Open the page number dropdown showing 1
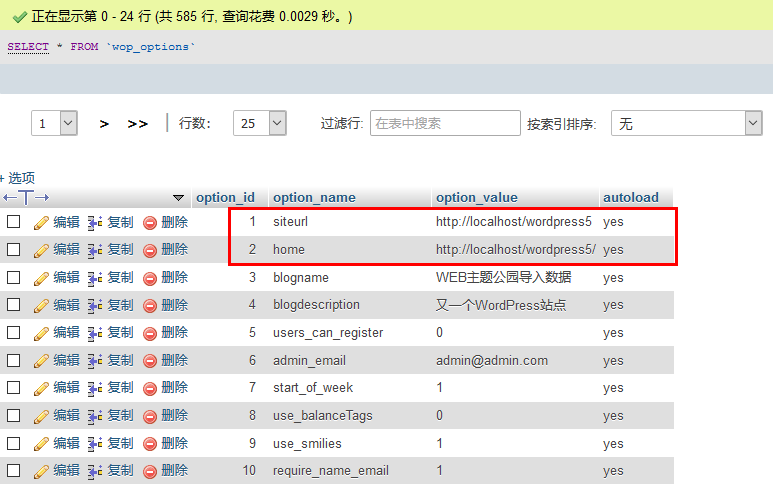The width and height of the screenshot is (773, 486). 54,123
